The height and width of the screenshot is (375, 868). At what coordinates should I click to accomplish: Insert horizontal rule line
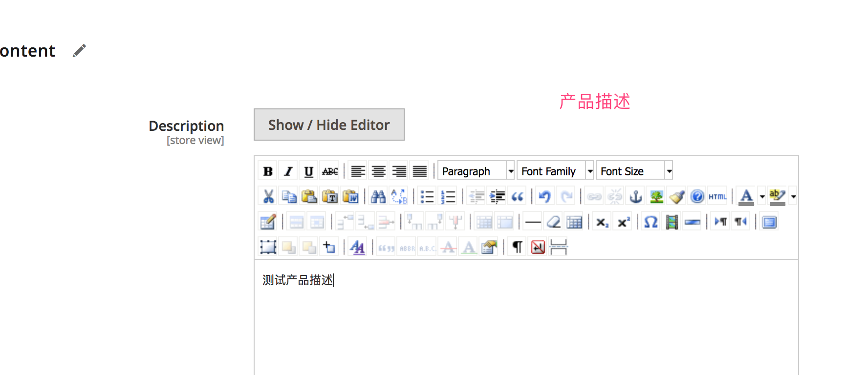[533, 222]
